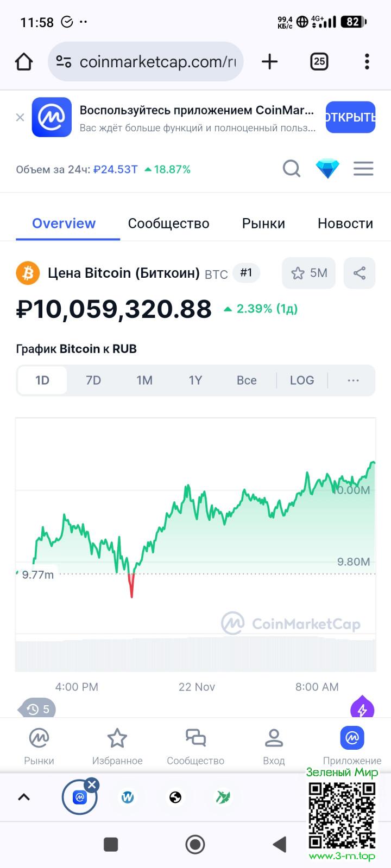Toggle LOG scale on the chart
Viewport: 391px width, 868px height.
(x=302, y=380)
